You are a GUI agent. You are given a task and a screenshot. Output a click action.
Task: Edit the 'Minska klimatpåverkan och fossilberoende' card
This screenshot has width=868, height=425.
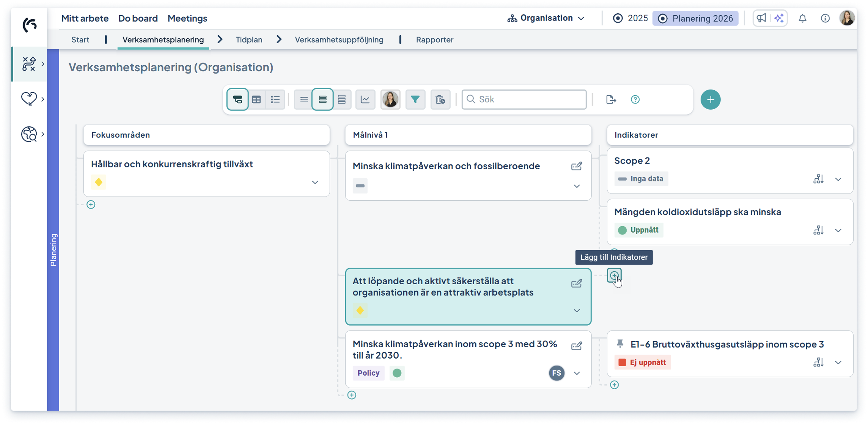tap(577, 166)
